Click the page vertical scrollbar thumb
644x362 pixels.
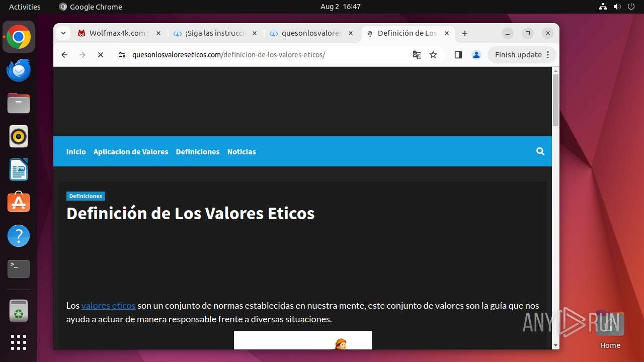click(x=555, y=100)
